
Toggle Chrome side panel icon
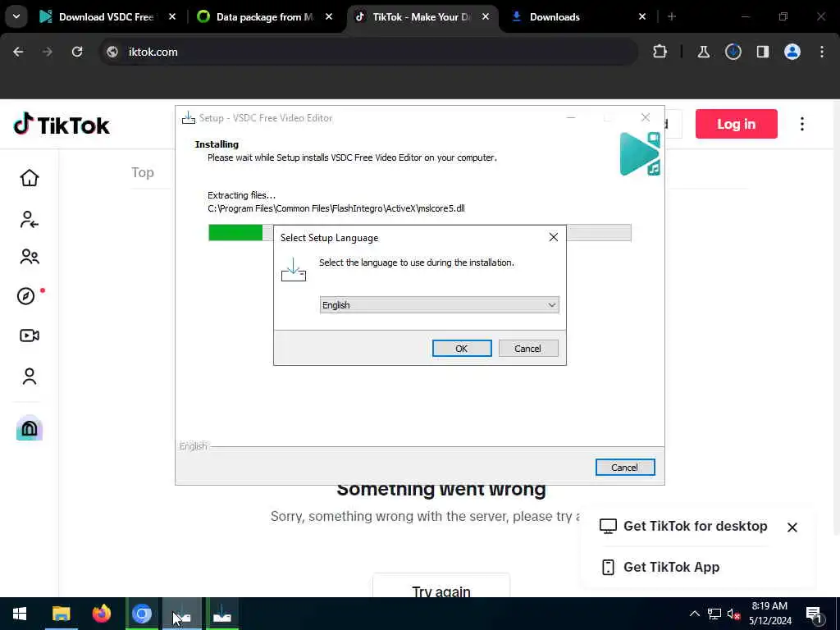click(763, 52)
